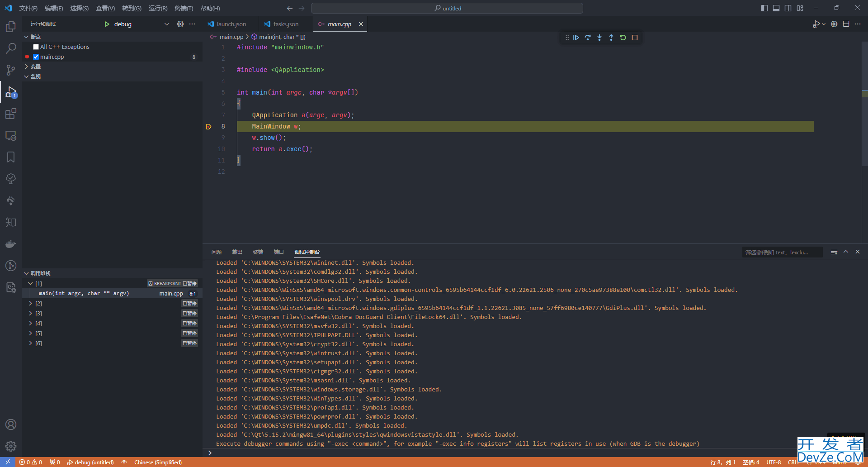Collapse thread [1] in call stack
The height and width of the screenshot is (467, 868).
click(30, 283)
